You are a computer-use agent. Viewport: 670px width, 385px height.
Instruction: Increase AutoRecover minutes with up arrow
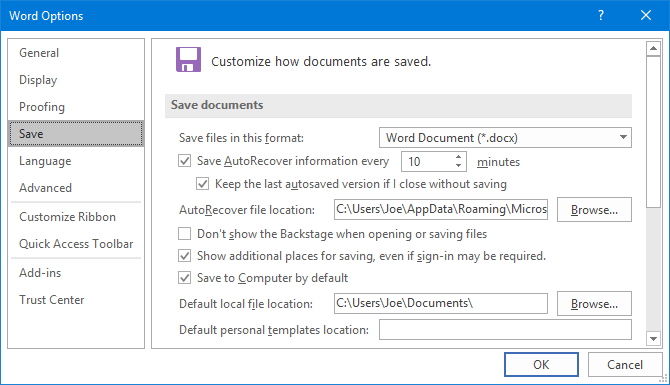click(x=458, y=157)
